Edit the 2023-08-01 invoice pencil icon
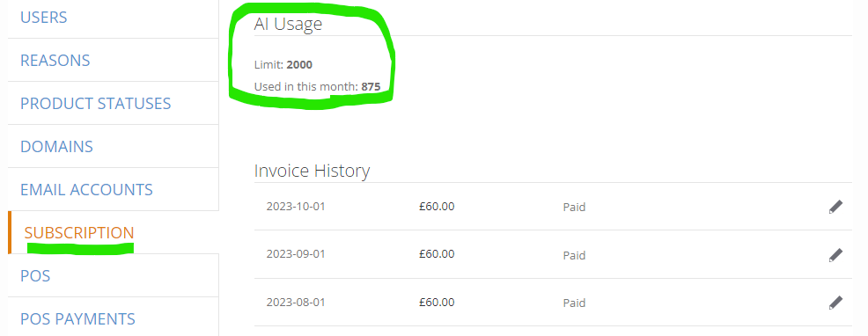 coord(835,303)
